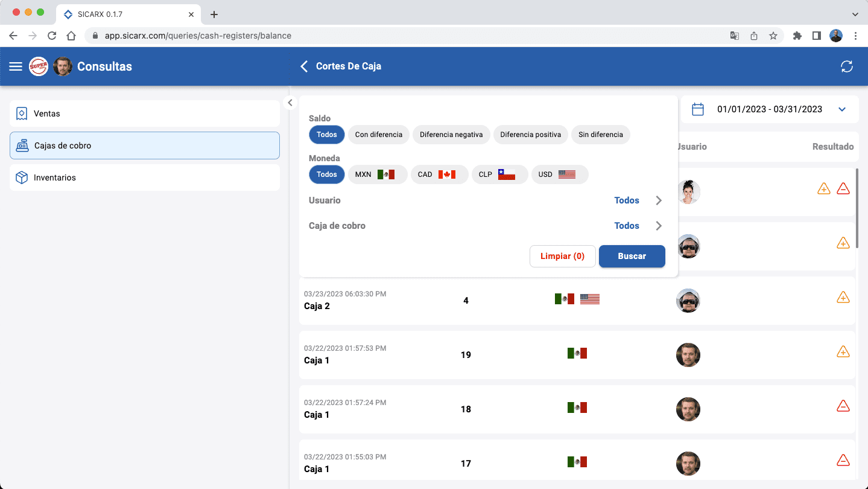This screenshot has width=868, height=489.
Task: Click red negative difference icon on first row
Action: pyautogui.click(x=843, y=189)
